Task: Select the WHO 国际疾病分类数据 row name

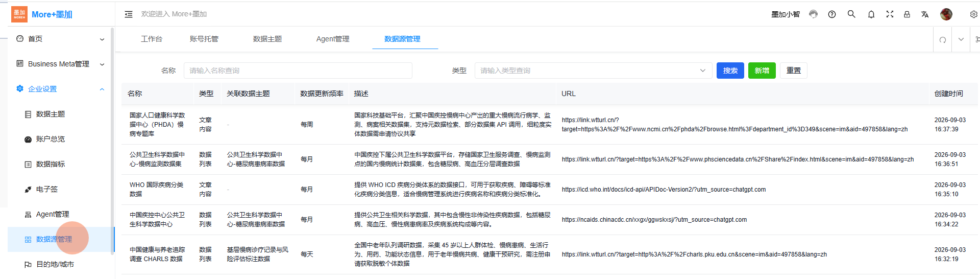Action: [x=156, y=190]
